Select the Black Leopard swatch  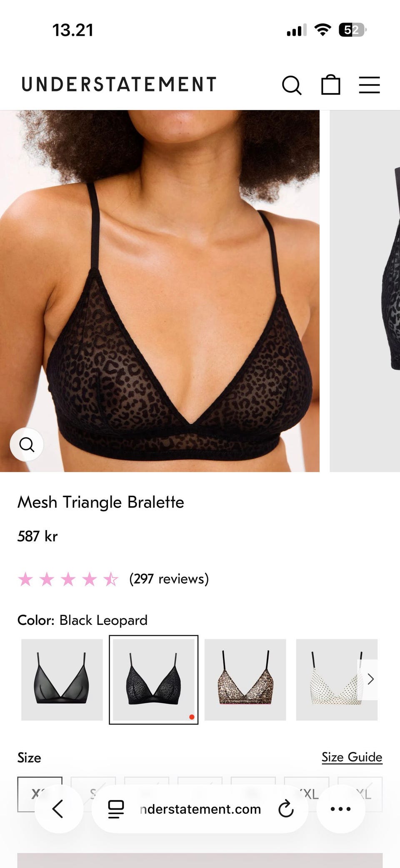click(x=154, y=680)
